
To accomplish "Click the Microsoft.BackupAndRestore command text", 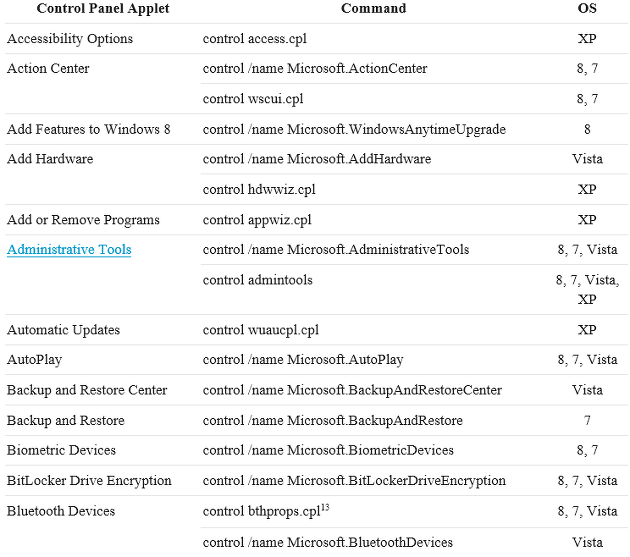I will coord(333,421).
